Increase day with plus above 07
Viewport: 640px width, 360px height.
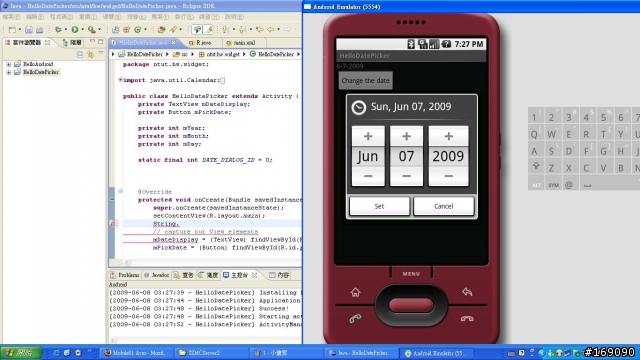click(406, 136)
